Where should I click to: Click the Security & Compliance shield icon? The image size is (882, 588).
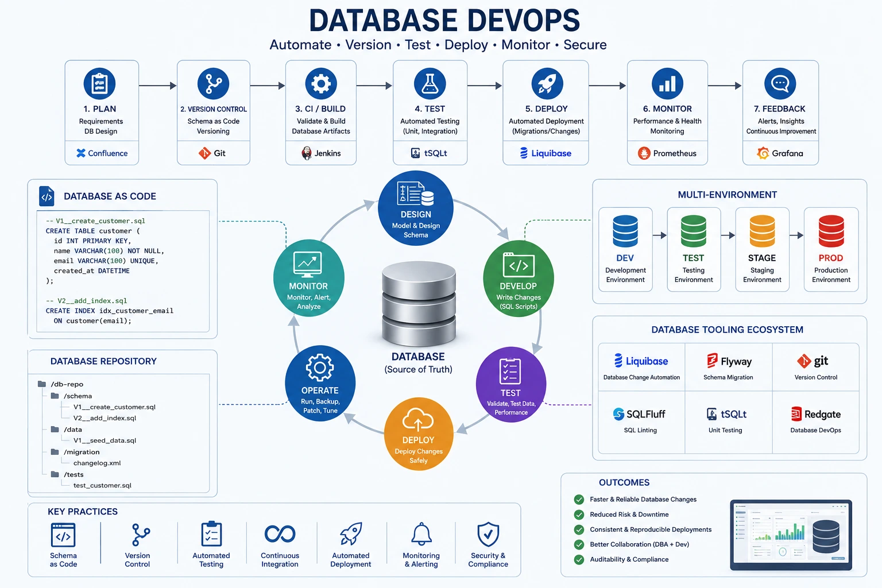[x=488, y=534]
